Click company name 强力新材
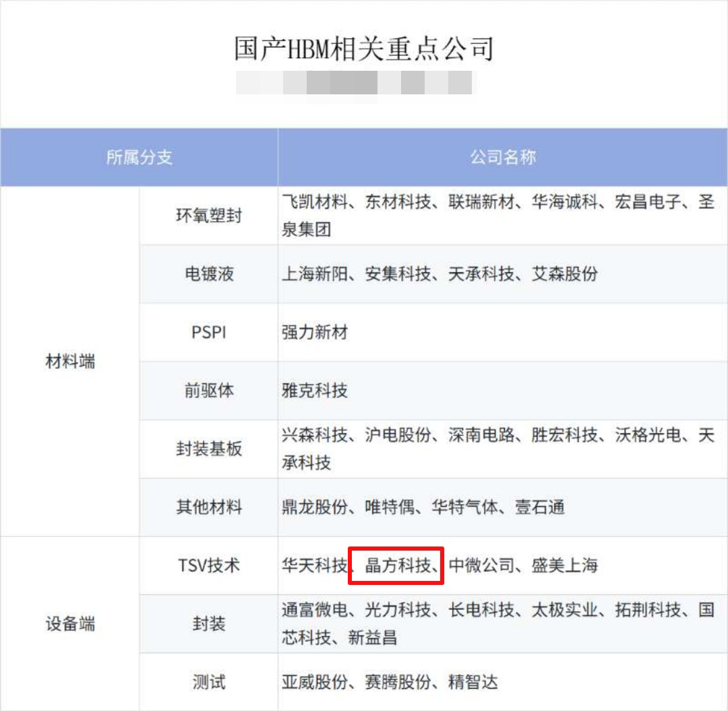The height and width of the screenshot is (711, 728). click(x=315, y=332)
